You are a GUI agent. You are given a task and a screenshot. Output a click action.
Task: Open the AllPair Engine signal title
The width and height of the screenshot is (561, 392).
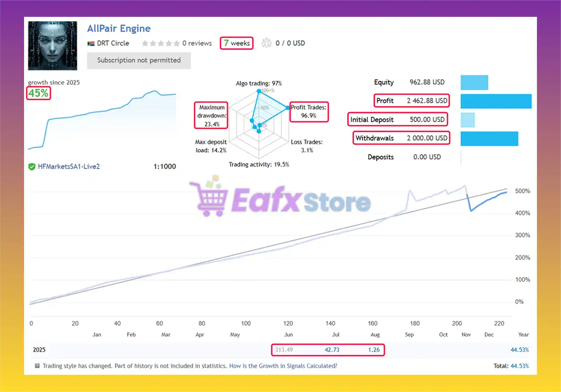point(119,28)
